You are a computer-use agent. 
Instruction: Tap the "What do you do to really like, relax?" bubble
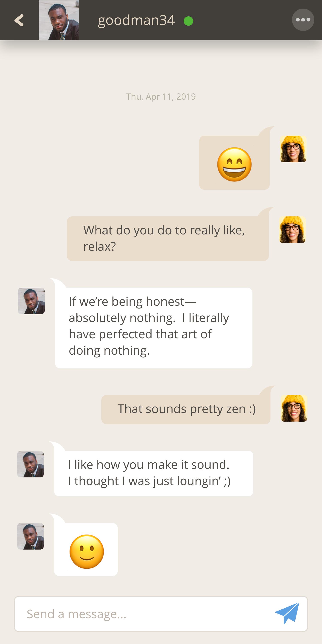(167, 238)
